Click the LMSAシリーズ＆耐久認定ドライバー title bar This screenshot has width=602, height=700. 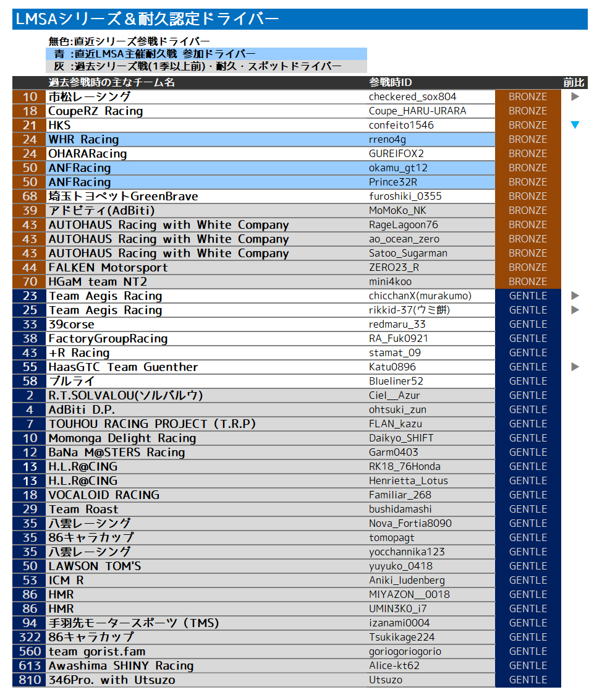[300, 19]
